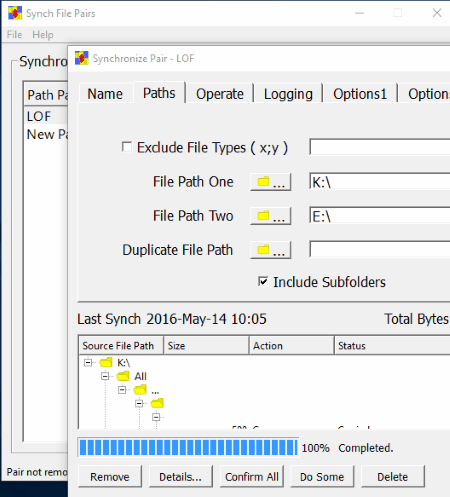Select the K:\ folder icon in tree
The image size is (450, 497).
coord(106,362)
